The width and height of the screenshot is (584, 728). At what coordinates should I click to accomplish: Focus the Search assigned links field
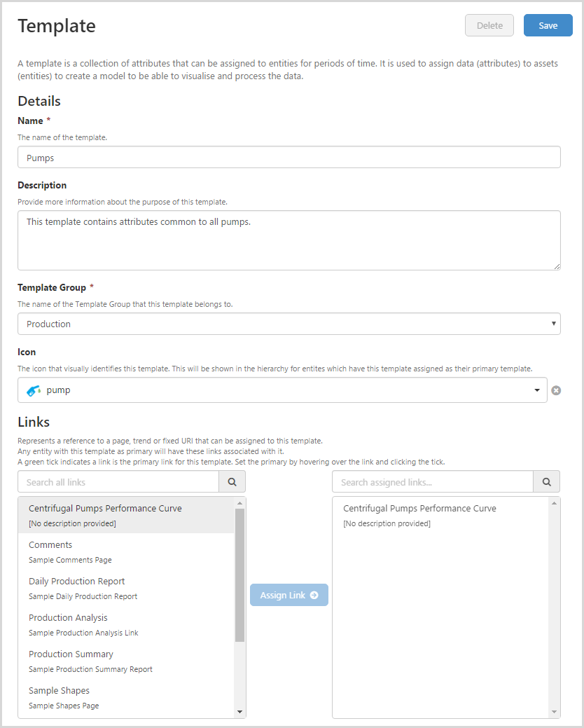point(433,482)
